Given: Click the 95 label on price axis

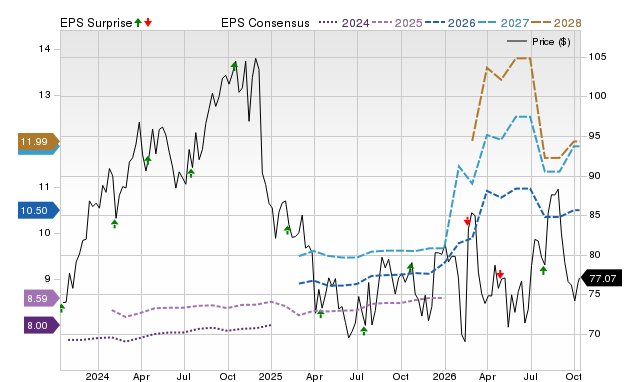Looking at the screenshot, I should point(594,136).
